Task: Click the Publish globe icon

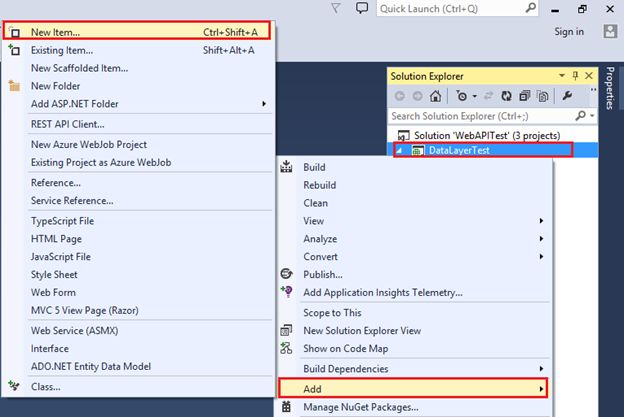Action: (x=286, y=274)
